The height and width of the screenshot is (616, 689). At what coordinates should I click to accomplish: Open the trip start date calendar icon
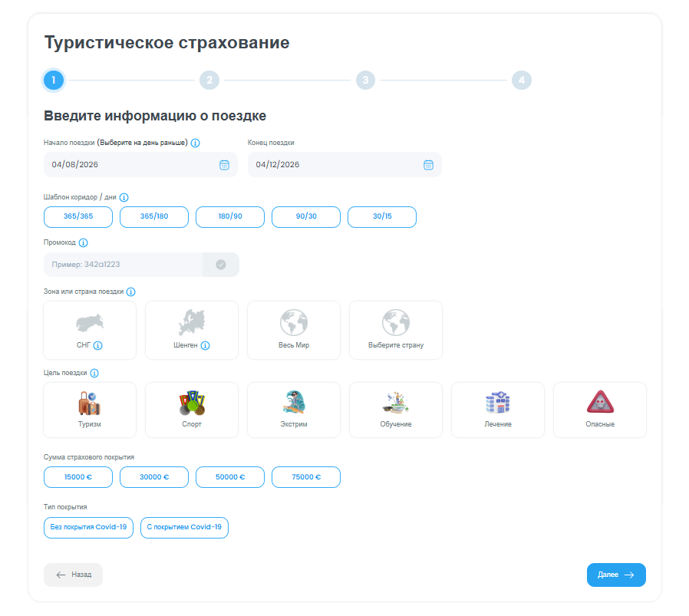click(224, 164)
